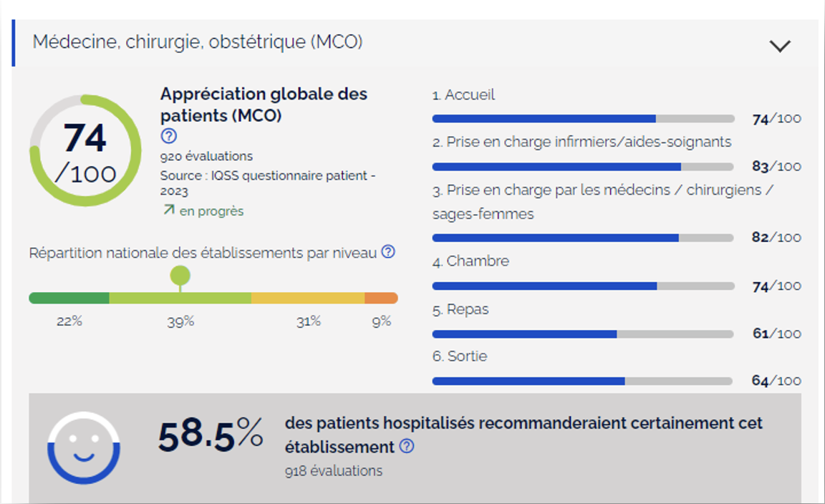This screenshot has width=825, height=504.
Task: Click the Chambre score progress bar
Action: (583, 286)
